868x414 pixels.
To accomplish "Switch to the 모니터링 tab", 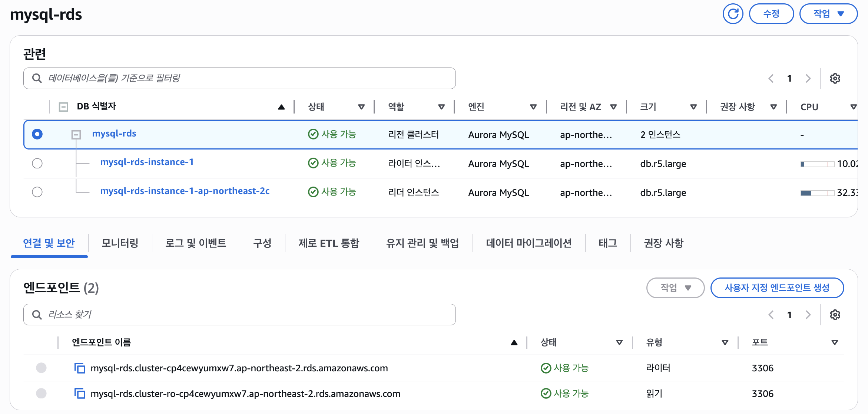I will (120, 243).
